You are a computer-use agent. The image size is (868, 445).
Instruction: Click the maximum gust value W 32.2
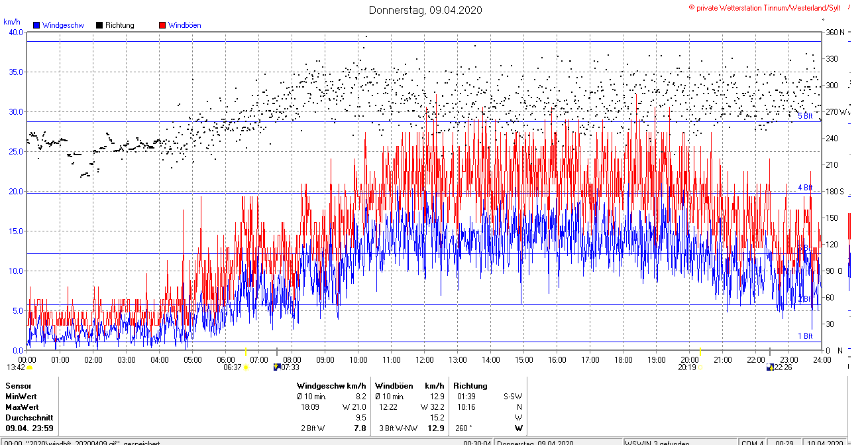coord(432,407)
